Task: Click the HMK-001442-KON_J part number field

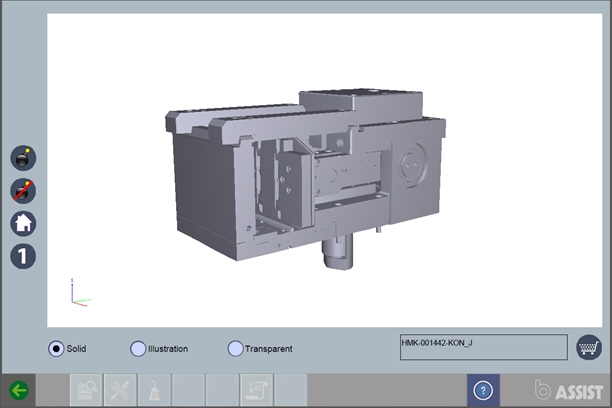Action: pyautogui.click(x=484, y=347)
